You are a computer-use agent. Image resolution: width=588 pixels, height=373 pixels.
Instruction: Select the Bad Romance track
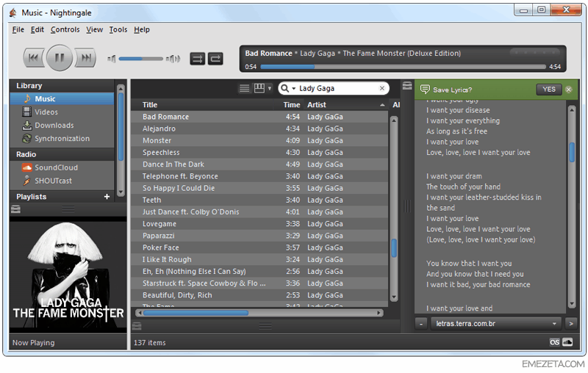259,117
